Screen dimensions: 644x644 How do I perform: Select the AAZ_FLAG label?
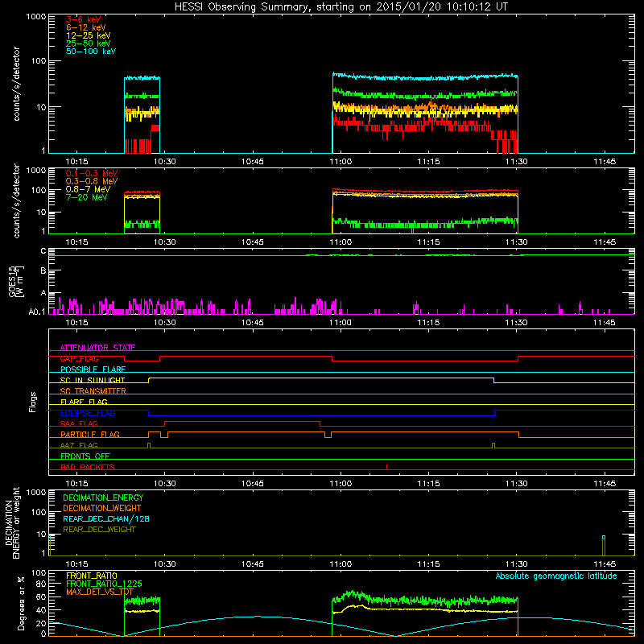tap(79, 445)
